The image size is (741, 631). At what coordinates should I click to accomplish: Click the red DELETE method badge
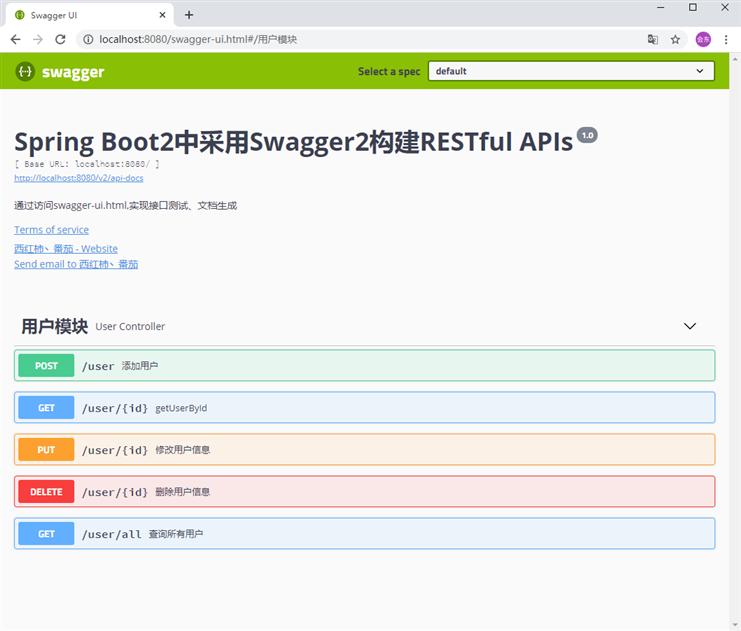coord(46,492)
